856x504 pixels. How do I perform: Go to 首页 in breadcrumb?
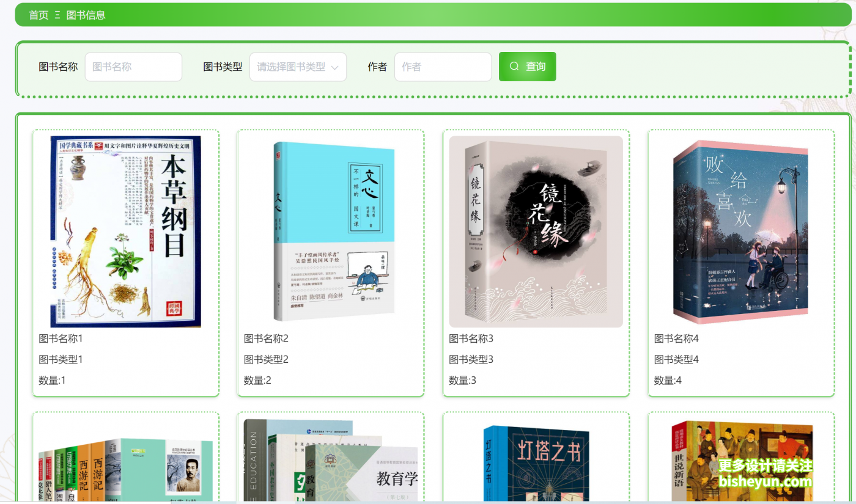pos(39,15)
